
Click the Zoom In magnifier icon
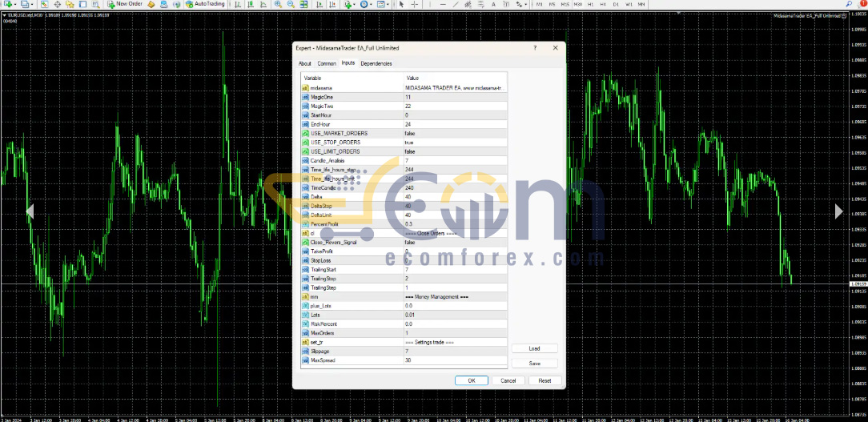278,4
